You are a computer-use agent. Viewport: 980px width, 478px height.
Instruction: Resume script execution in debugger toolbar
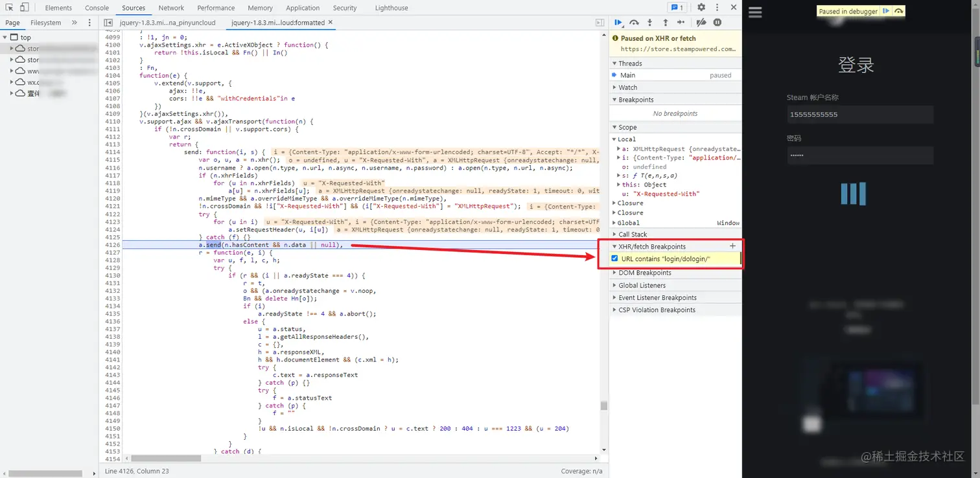coord(618,23)
